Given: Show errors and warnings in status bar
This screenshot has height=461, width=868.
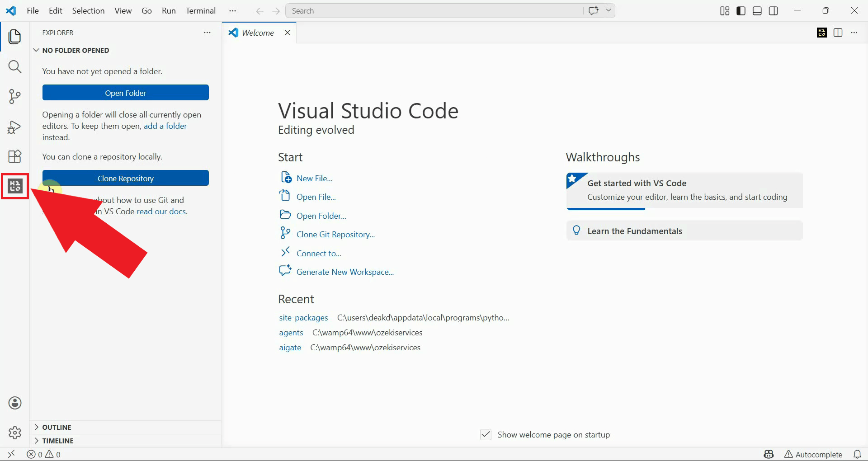Looking at the screenshot, I should (44, 454).
